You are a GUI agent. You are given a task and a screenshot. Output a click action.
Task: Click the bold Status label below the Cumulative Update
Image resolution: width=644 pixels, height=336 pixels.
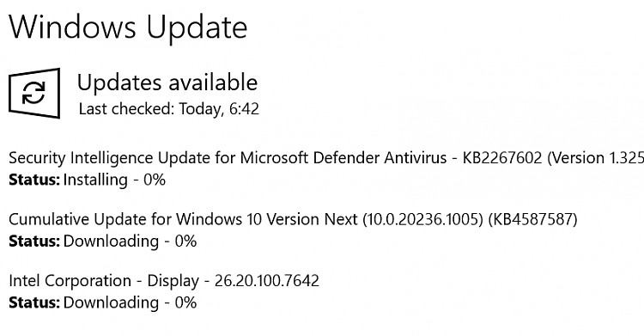coord(34,241)
